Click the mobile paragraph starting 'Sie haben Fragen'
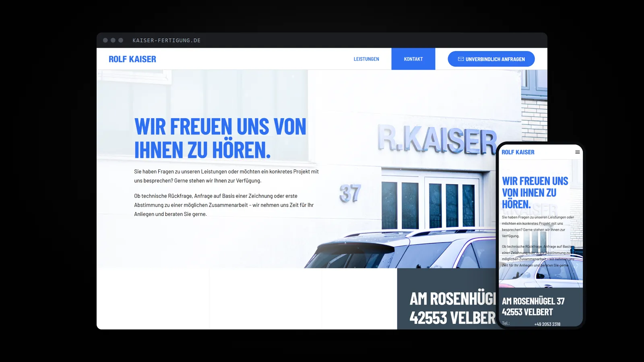 pyautogui.click(x=538, y=226)
